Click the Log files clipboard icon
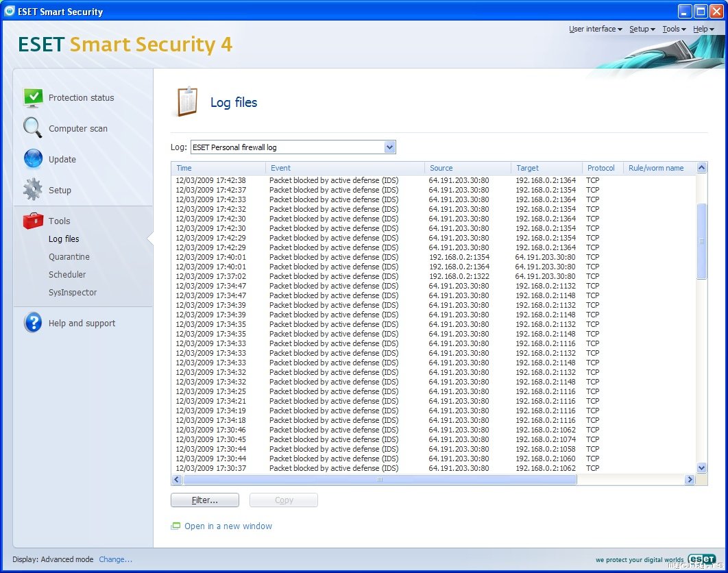 pyautogui.click(x=187, y=101)
